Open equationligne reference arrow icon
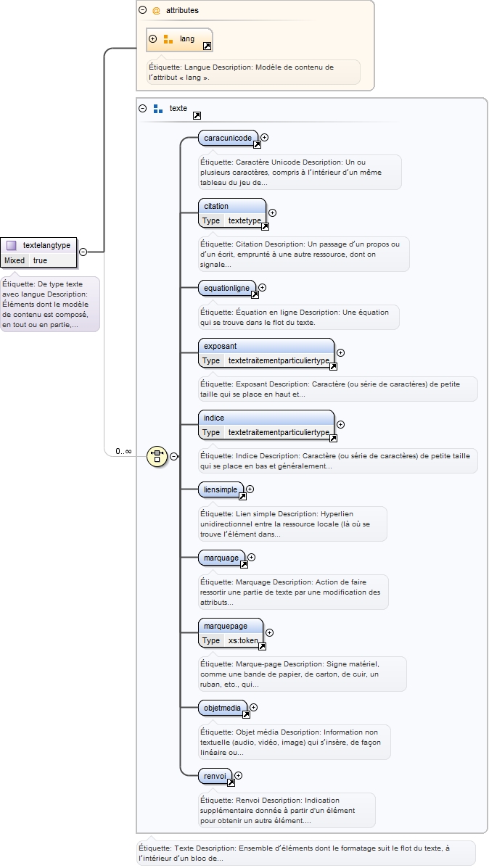The height and width of the screenshot is (868, 489). pyautogui.click(x=255, y=294)
